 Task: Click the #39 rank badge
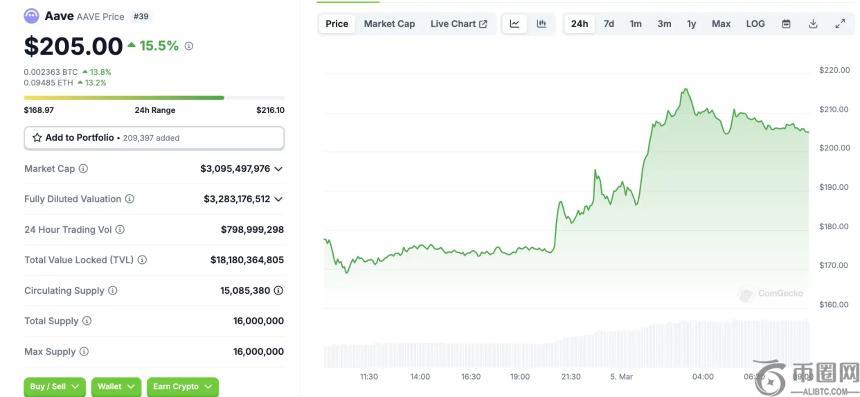click(x=141, y=16)
